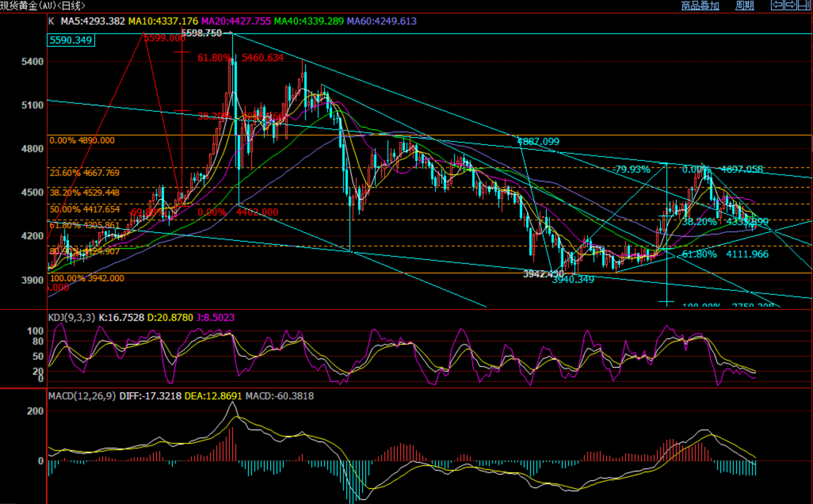813x504 pixels.
Task: Click the 4800 price axis label
Action: pos(32,149)
